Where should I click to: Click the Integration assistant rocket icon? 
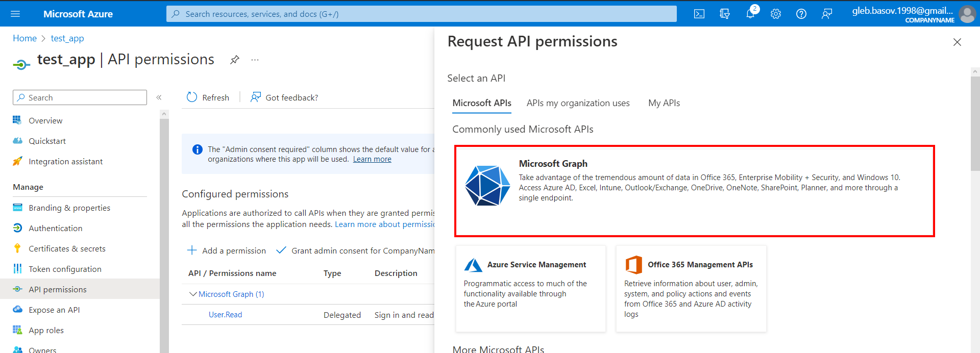pyautogui.click(x=17, y=161)
